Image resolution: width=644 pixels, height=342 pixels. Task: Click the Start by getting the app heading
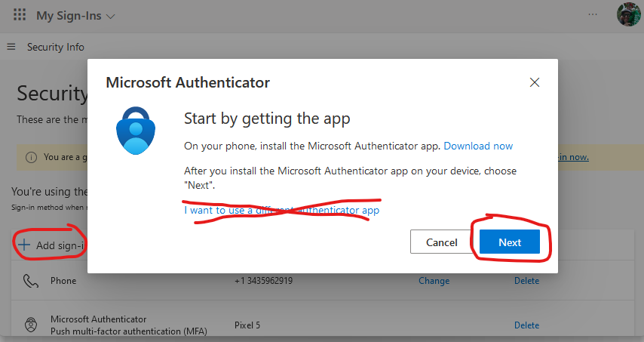267,119
